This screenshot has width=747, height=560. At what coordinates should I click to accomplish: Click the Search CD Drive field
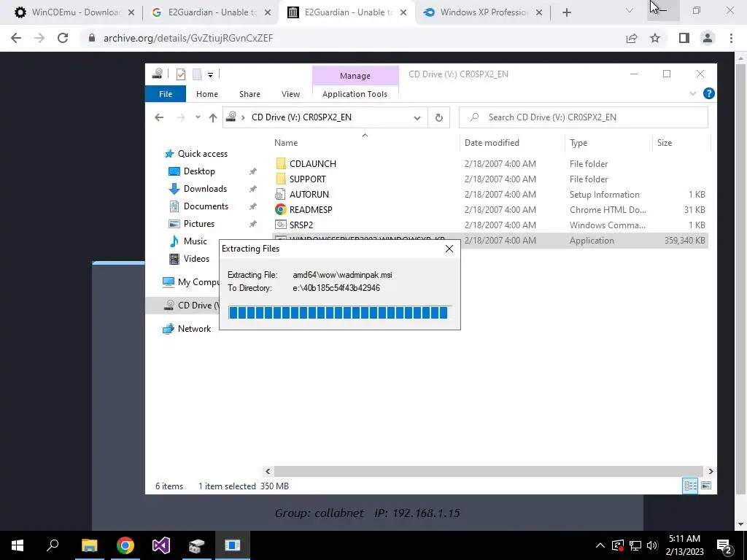point(583,117)
